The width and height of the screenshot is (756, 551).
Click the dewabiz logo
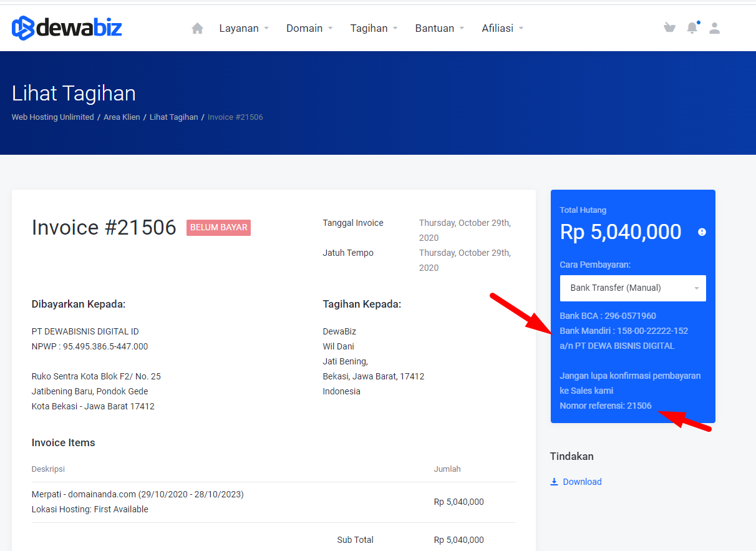[x=67, y=28]
